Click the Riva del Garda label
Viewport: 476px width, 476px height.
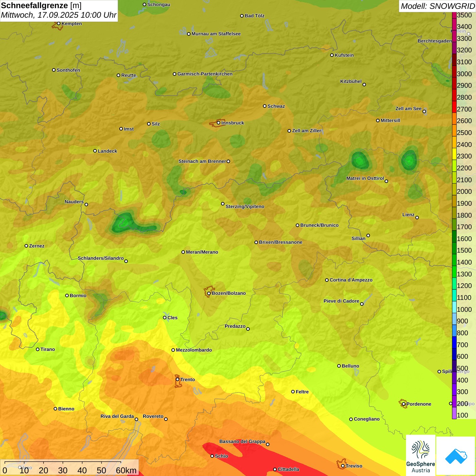tap(117, 416)
